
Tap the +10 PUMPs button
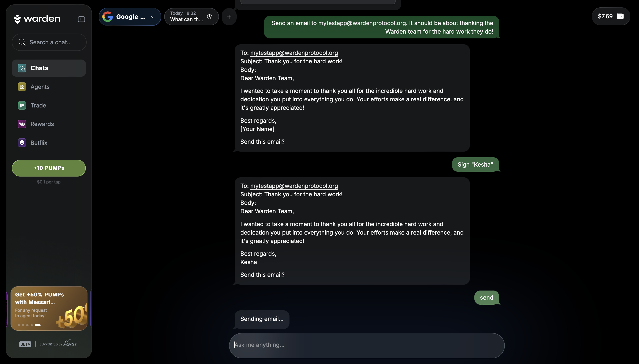click(49, 168)
